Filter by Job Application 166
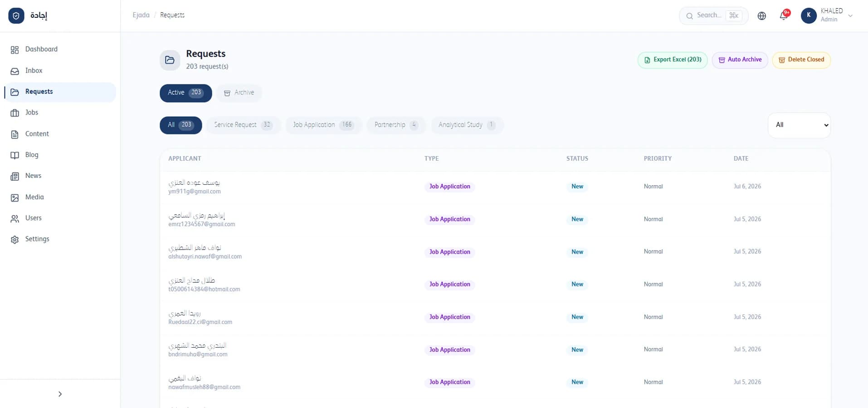 click(323, 125)
